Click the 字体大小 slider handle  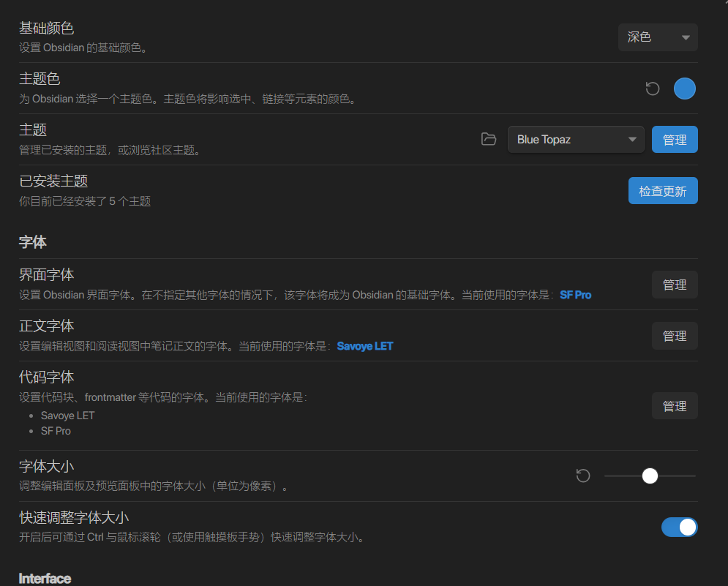[x=650, y=476]
